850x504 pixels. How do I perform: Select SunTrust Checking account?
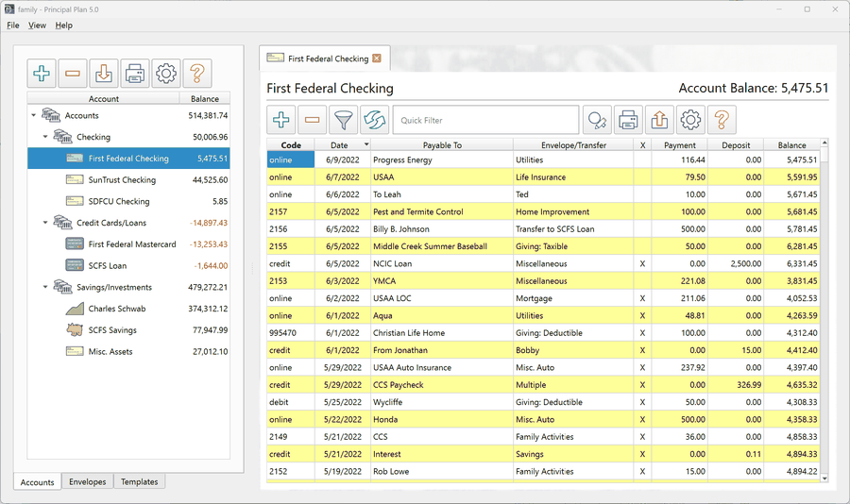point(128,180)
